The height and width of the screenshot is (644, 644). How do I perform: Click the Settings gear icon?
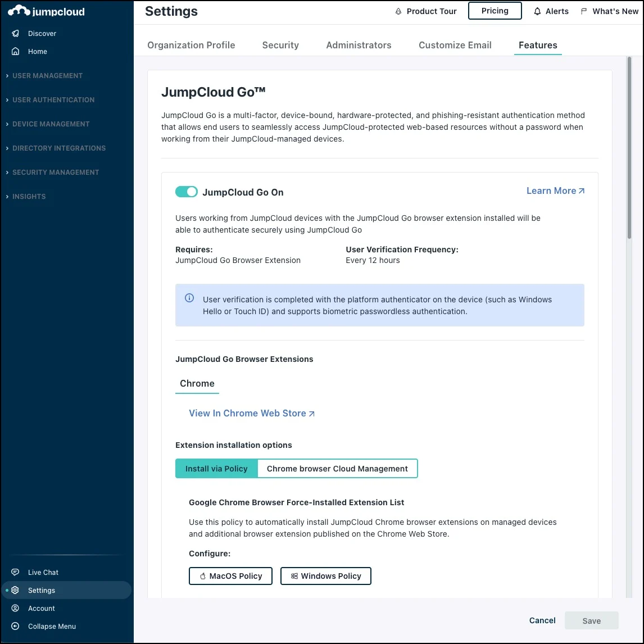tap(16, 591)
